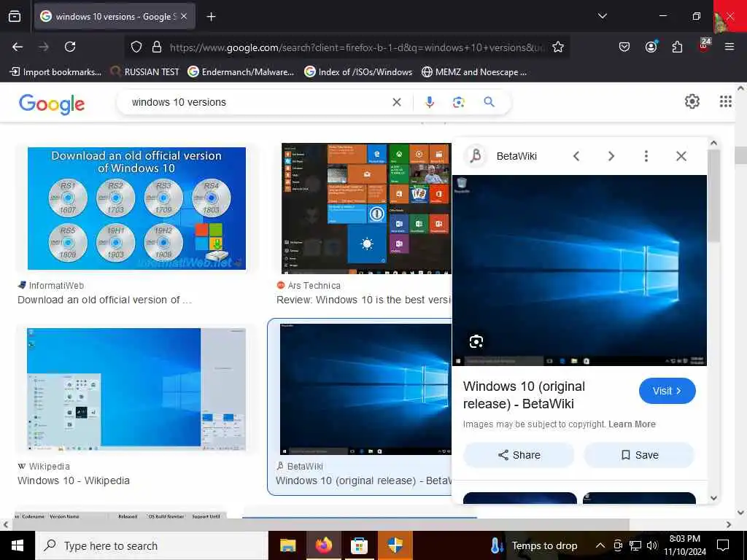The width and height of the screenshot is (747, 560).
Task: Open the Firefox hamburger application menu
Action: tap(729, 47)
